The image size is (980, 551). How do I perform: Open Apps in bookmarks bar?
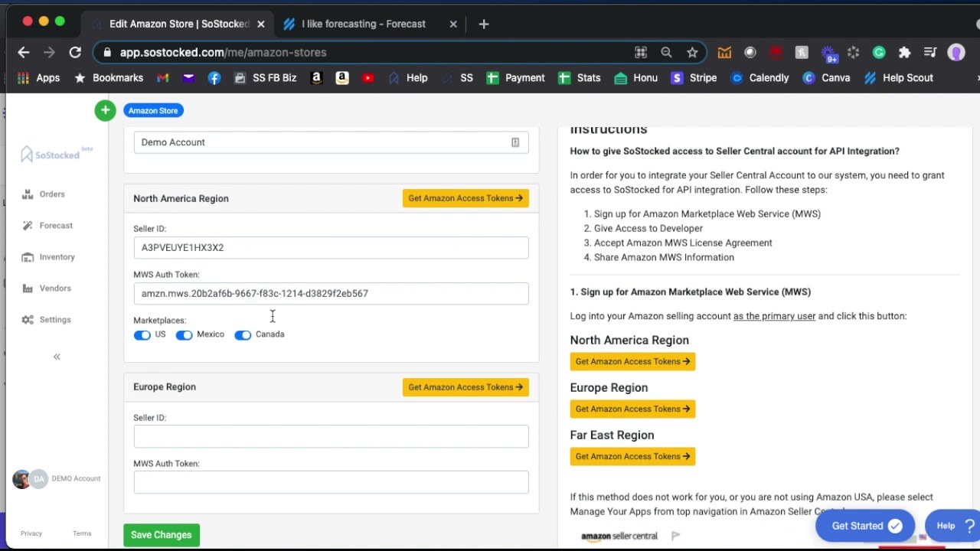coord(38,78)
